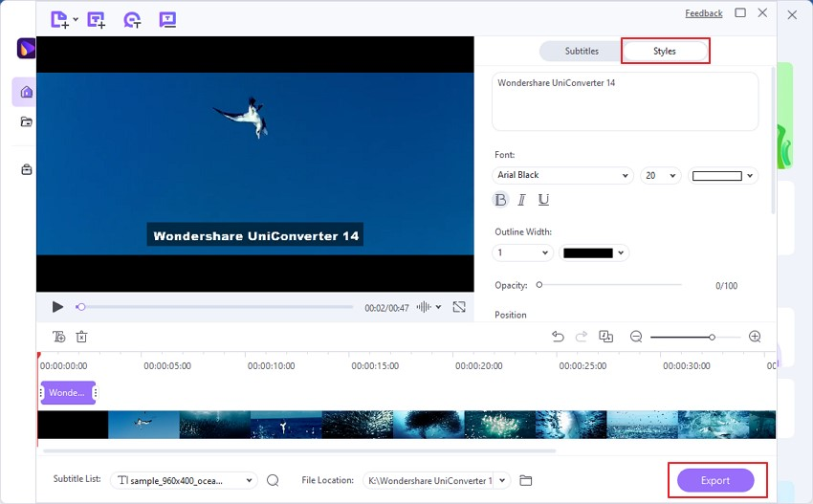Open the Arial Black font dropdown
The image size is (813, 504).
tap(562, 175)
